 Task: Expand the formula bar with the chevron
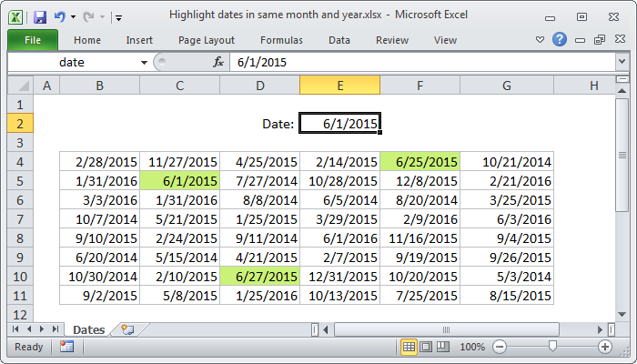pyautogui.click(x=622, y=62)
